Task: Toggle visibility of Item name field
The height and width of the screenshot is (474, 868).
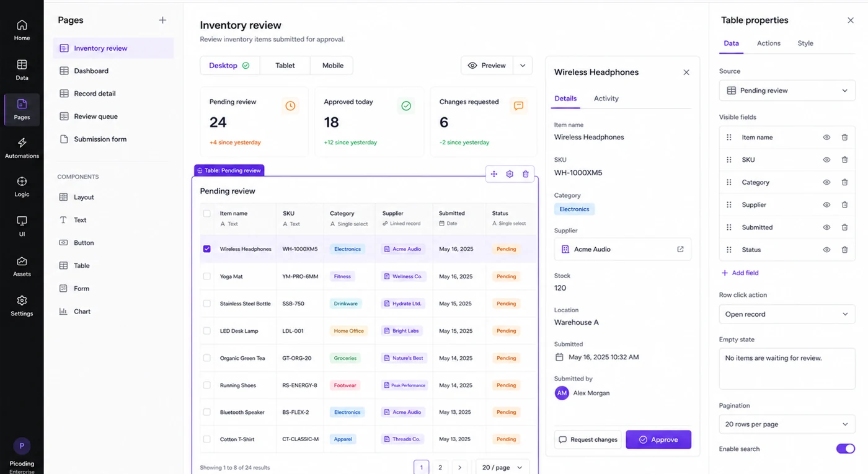Action: (826, 138)
